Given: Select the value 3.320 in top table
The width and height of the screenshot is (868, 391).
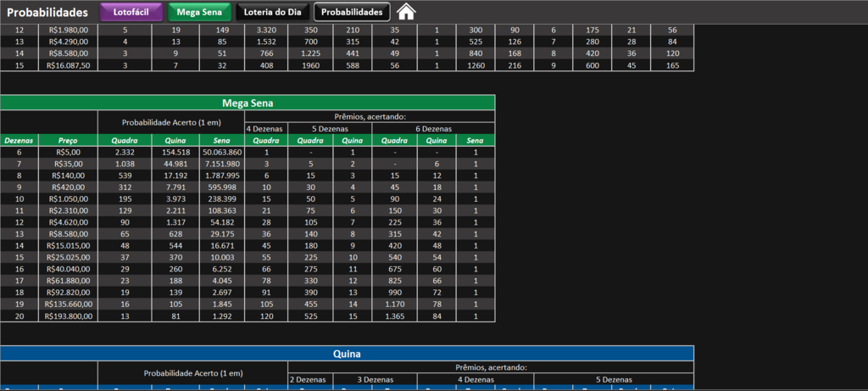Looking at the screenshot, I should point(266,31).
